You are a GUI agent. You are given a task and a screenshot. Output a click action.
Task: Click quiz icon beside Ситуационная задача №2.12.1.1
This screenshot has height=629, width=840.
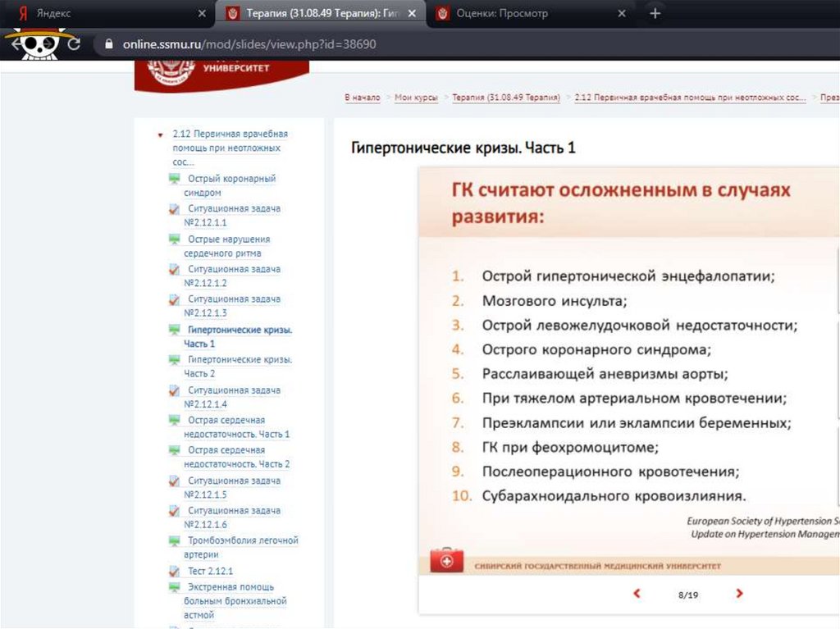(174, 209)
